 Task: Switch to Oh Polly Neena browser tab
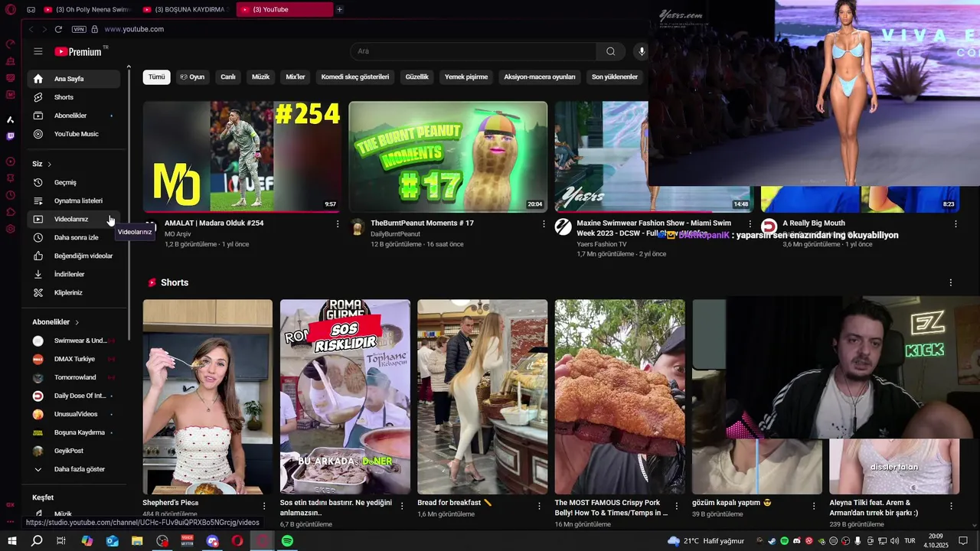click(x=87, y=9)
